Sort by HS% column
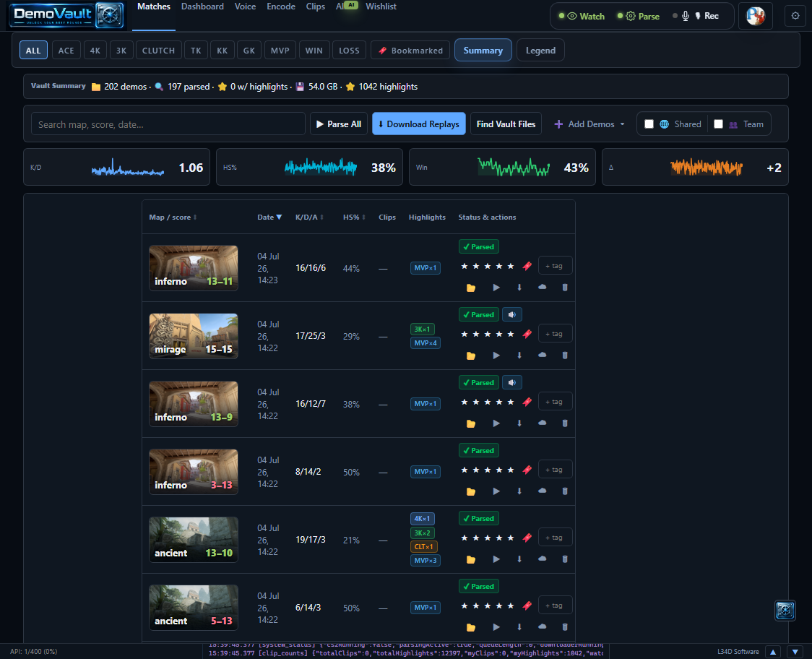The image size is (812, 659). tap(354, 217)
